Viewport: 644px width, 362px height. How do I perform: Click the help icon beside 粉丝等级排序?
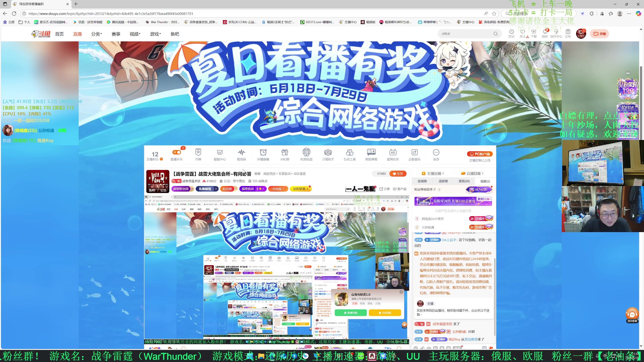[x=439, y=190]
